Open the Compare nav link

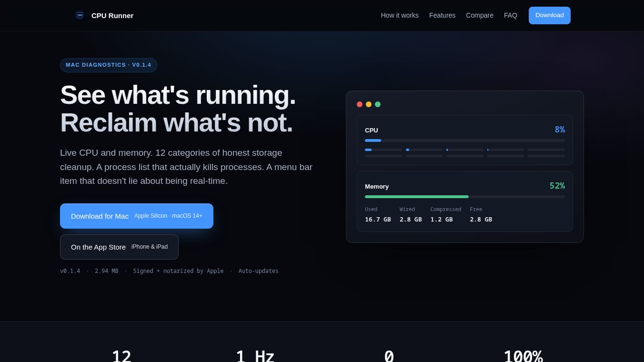pyautogui.click(x=480, y=15)
